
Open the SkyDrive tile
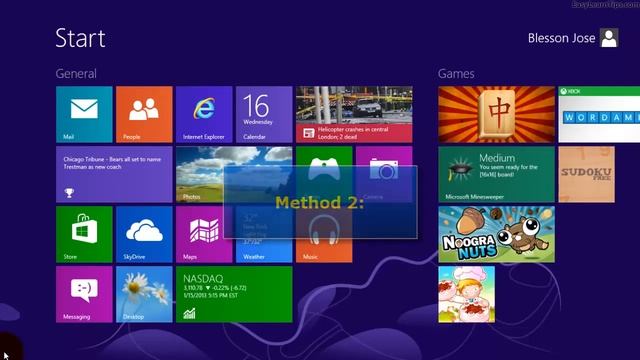(144, 234)
